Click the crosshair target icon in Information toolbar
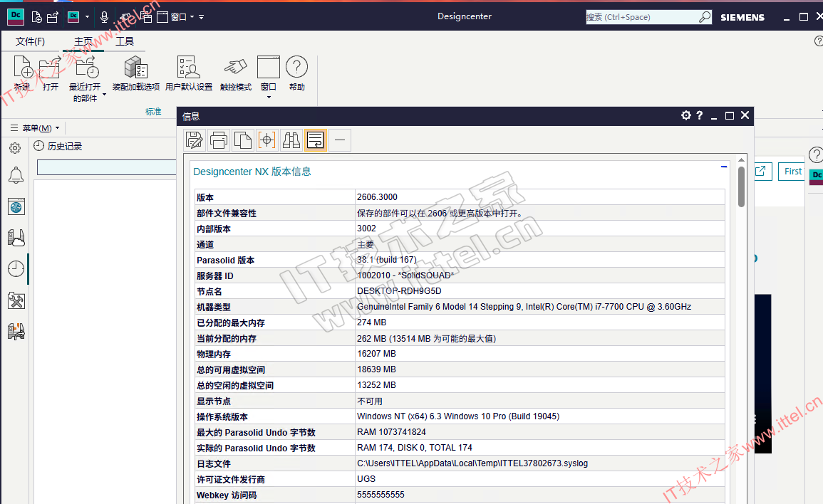The width and height of the screenshot is (823, 504). [x=266, y=140]
